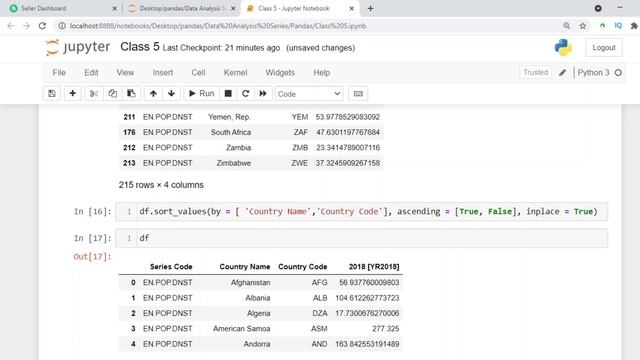Select the Andorra cell

[257, 344]
